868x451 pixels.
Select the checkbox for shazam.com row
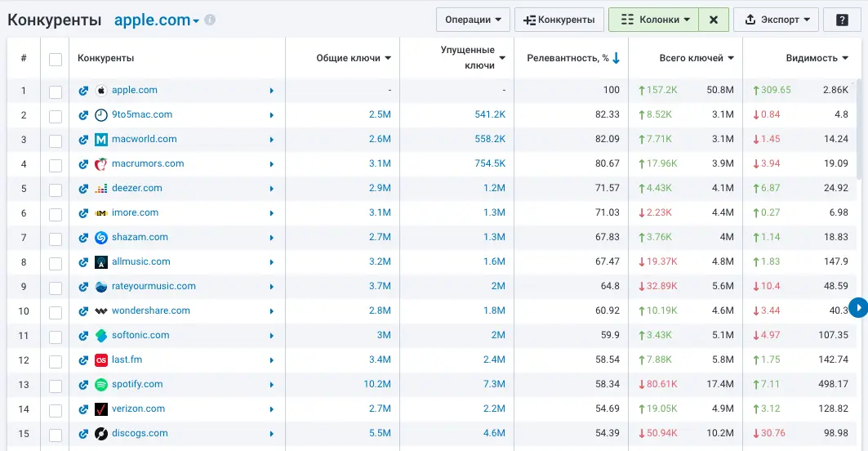[56, 239]
